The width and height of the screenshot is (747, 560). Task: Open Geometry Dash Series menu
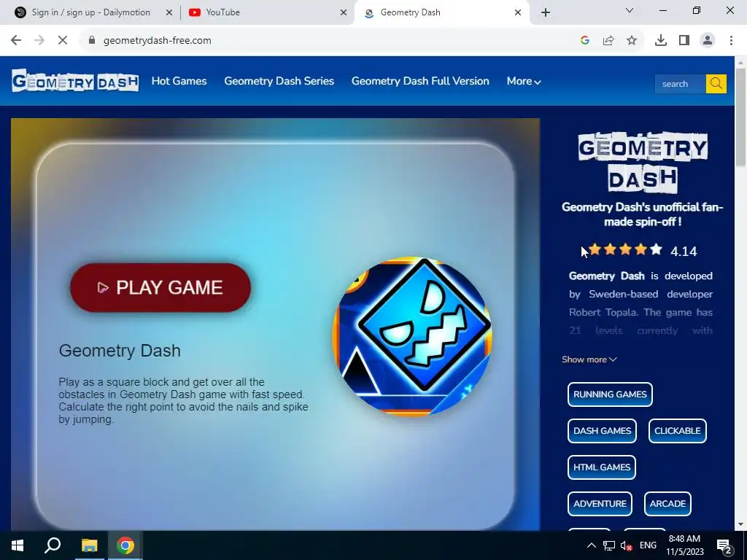(279, 81)
